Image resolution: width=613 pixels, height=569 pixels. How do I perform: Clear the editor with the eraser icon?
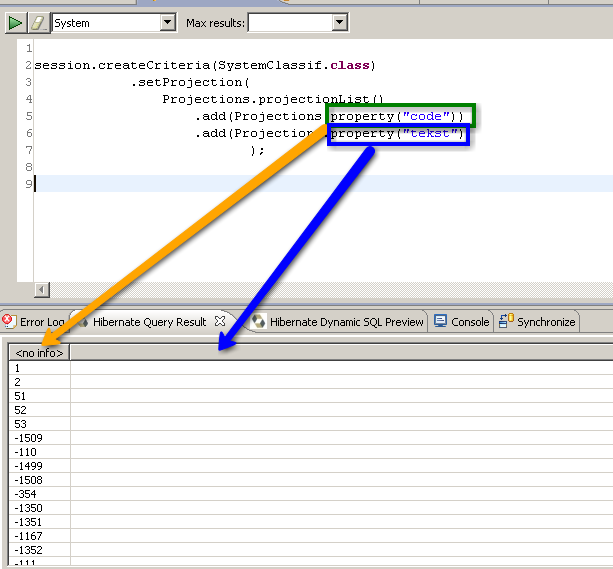click(38, 23)
